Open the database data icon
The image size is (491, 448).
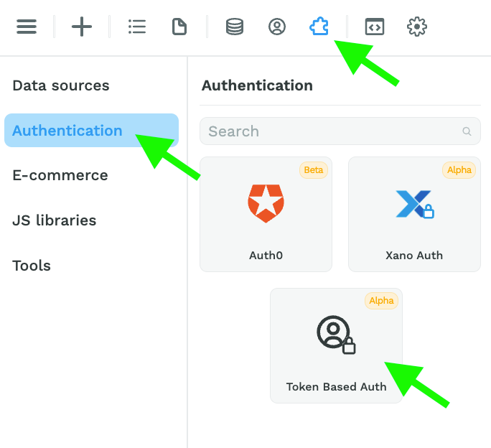tap(235, 27)
